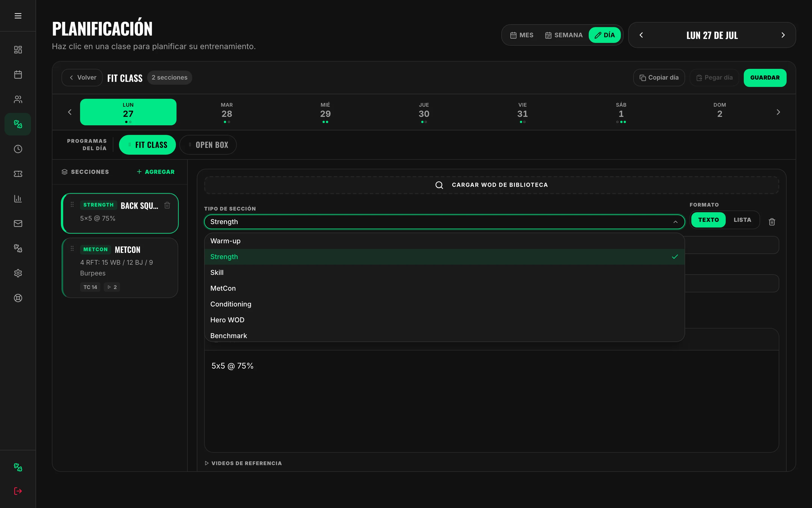
Task: Go to the next date in the top header
Action: [783, 35]
